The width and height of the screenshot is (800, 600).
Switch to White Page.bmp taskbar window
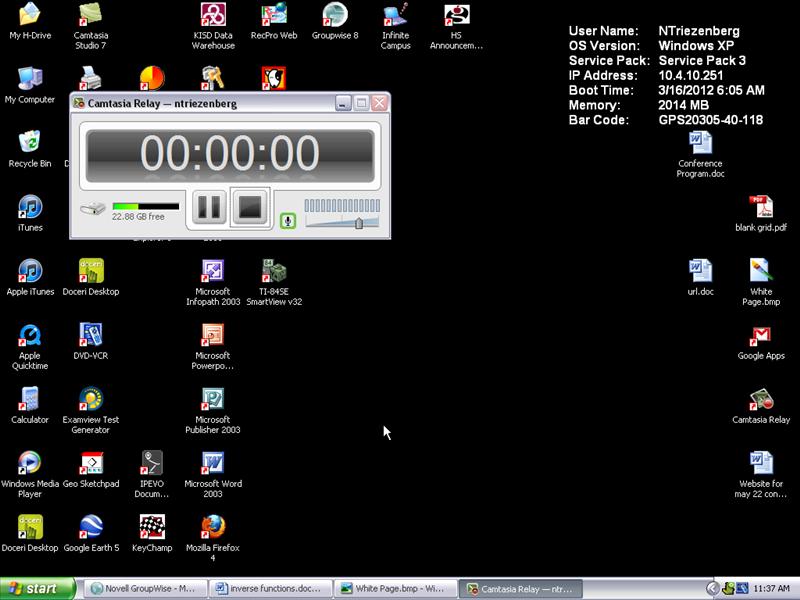tap(396, 588)
